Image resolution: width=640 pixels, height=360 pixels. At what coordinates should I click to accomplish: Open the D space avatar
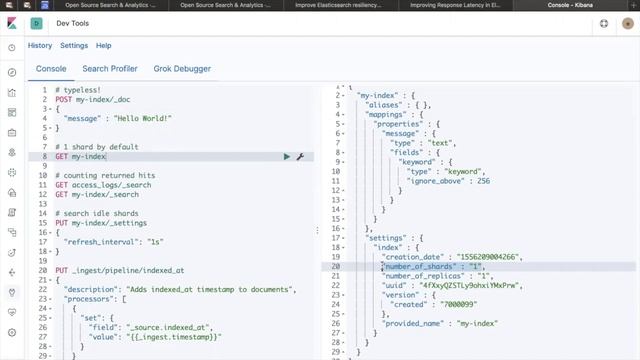click(x=36, y=23)
